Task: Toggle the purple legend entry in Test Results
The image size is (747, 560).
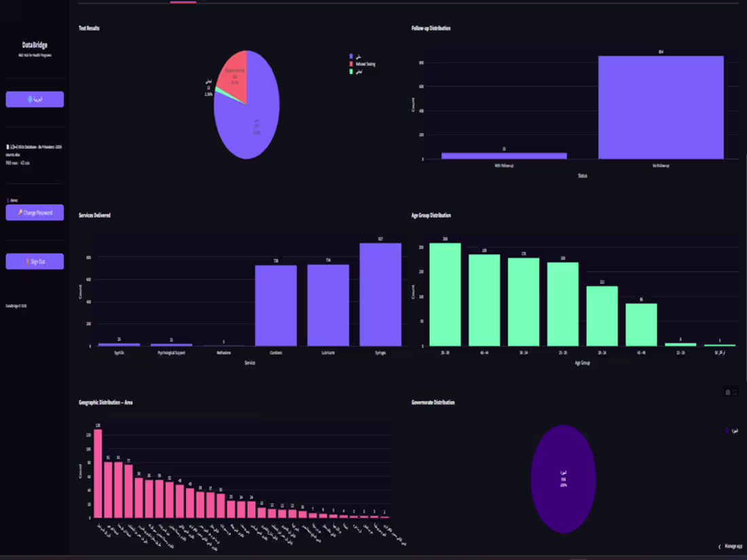Action: (x=355, y=56)
